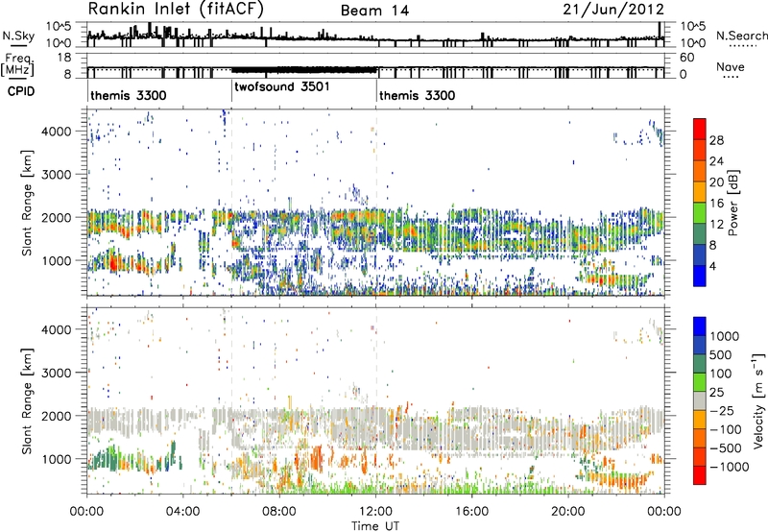Click the '4000' tick on power panel
Image resolution: width=768 pixels, height=532 pixels.
point(57,132)
